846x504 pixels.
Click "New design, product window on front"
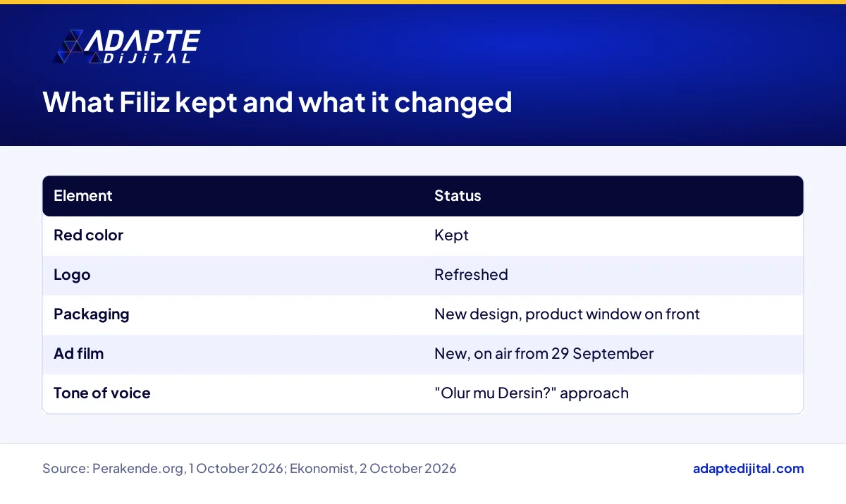567,314
